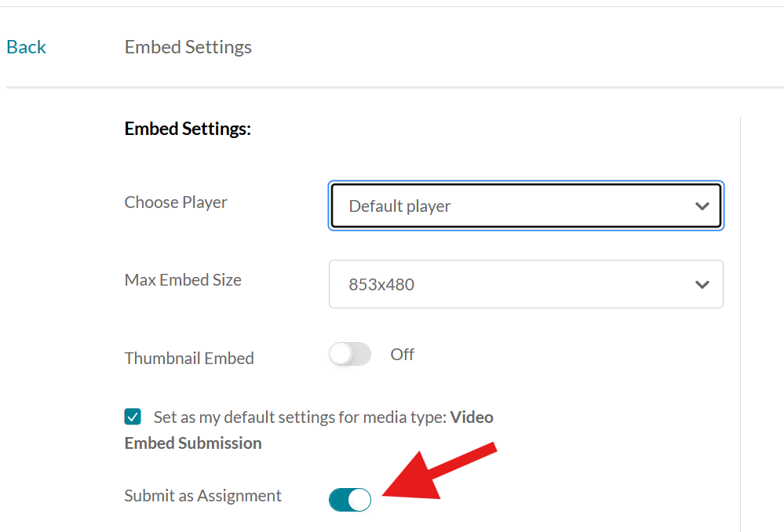Click the Embed Submission heading
784x532 pixels.
[193, 443]
